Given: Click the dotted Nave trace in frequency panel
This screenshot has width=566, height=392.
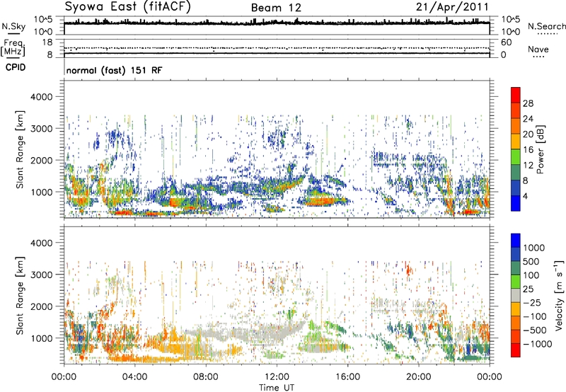Looking at the screenshot, I should click(277, 48).
